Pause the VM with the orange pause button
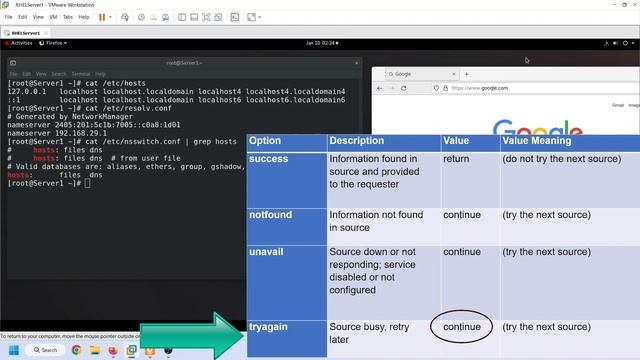 pos(102,17)
